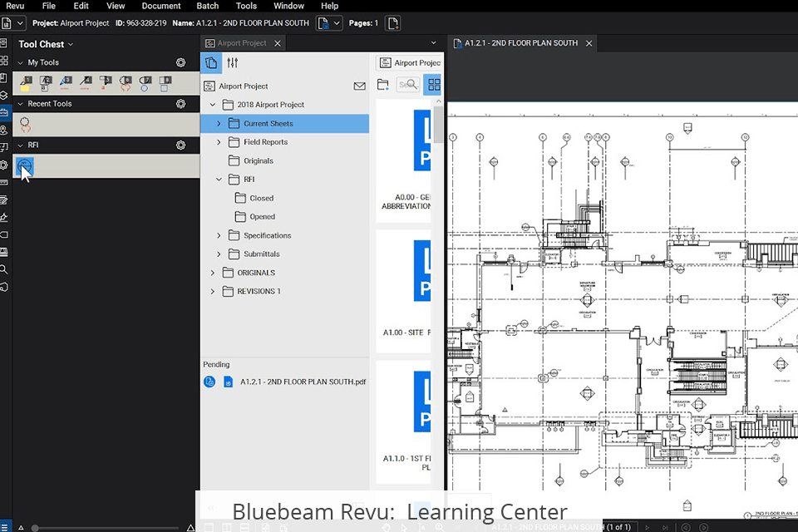Open My Tools settings gear

coord(180,62)
